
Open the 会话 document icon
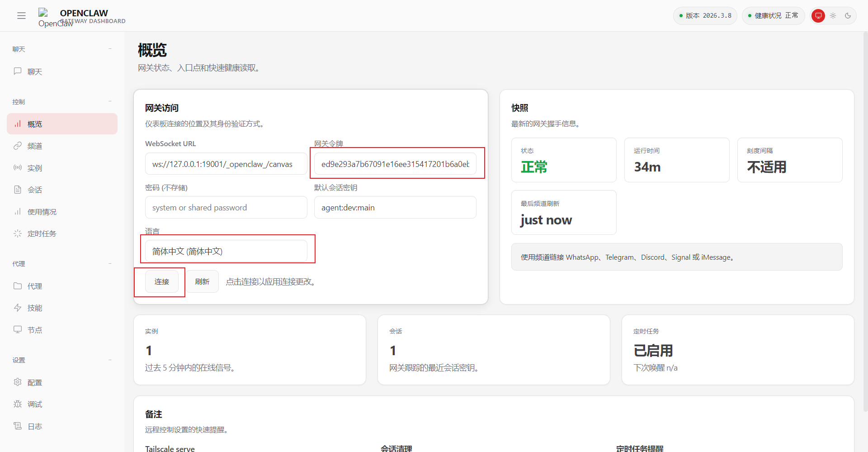click(18, 190)
